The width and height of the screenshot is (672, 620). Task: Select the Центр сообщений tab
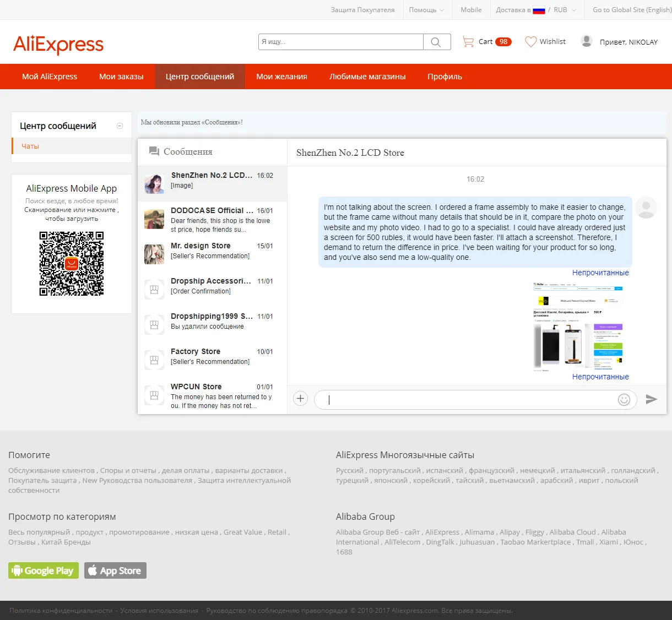[x=200, y=77]
